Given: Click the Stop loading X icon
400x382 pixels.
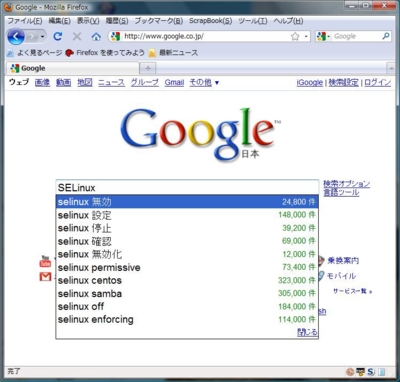Looking at the screenshot, I should click(x=77, y=36).
